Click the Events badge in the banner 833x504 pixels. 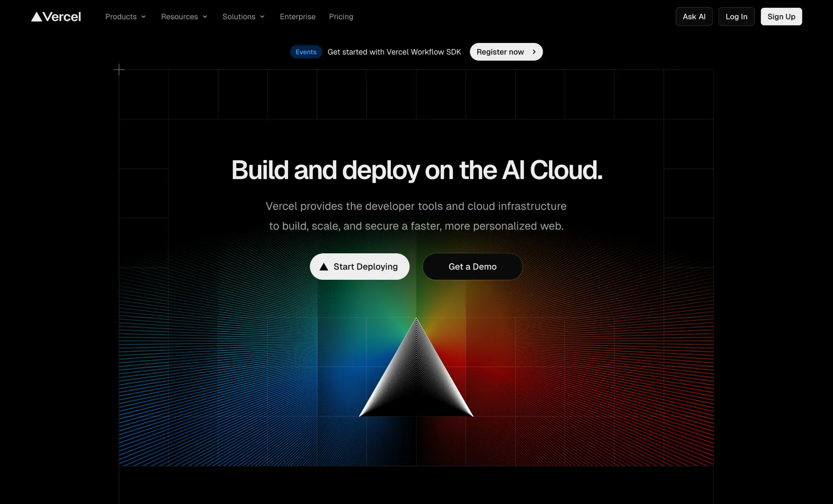click(306, 52)
